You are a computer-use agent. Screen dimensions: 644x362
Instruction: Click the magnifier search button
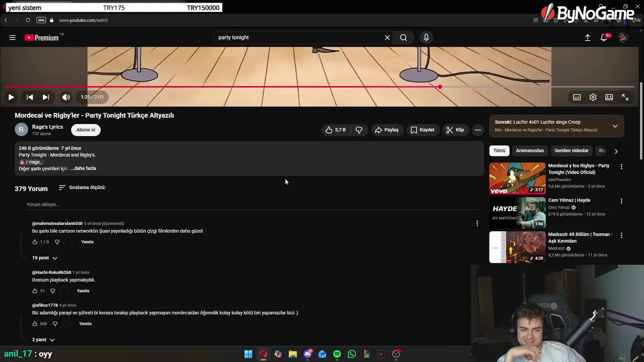404,38
